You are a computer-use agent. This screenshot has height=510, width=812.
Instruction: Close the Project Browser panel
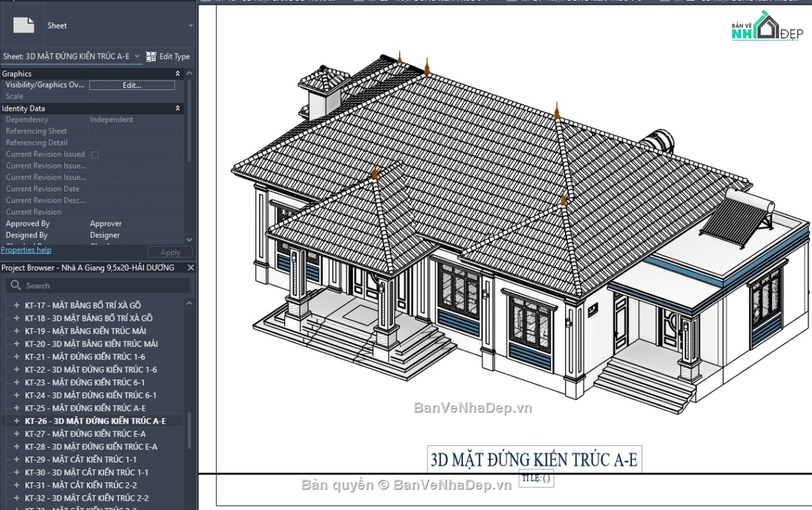click(191, 268)
